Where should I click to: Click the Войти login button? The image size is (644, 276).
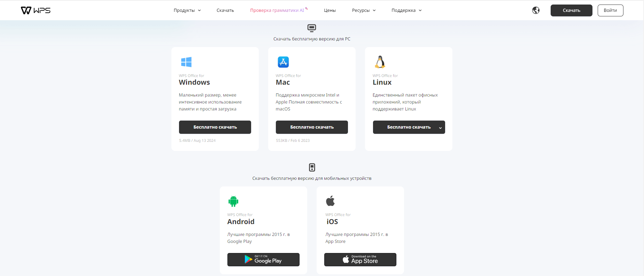610,10
